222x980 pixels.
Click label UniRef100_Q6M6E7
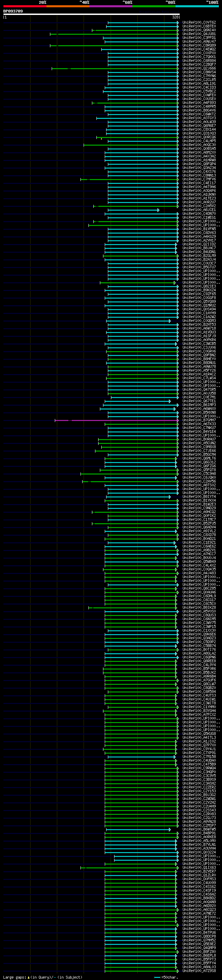(x=199, y=125)
